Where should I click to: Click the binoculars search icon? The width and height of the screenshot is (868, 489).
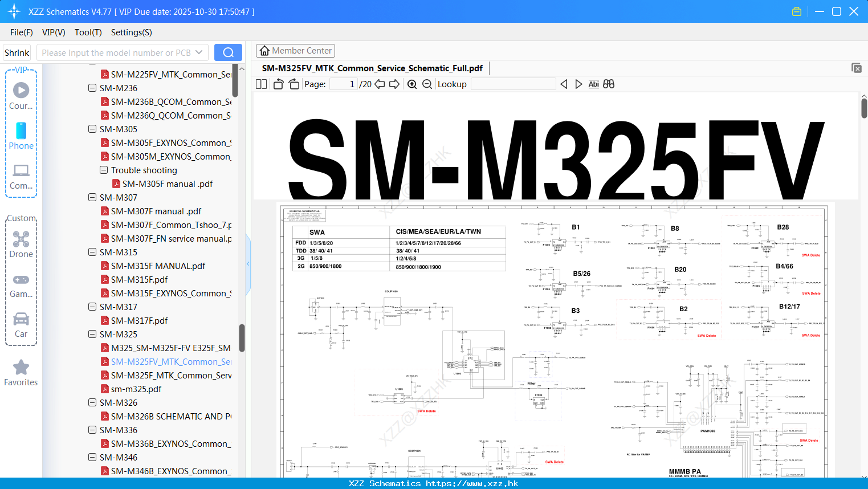609,84
